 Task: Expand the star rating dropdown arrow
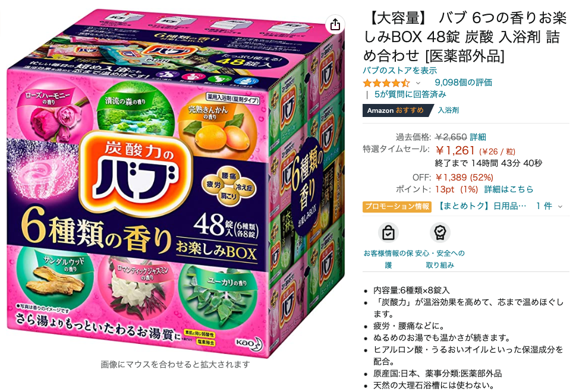tap(418, 83)
